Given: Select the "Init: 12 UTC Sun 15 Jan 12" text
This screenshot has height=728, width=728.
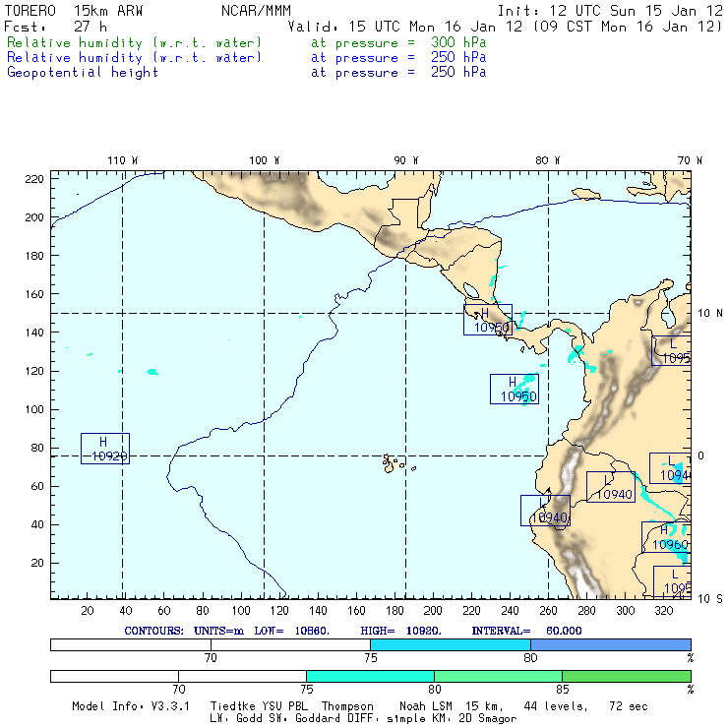Looking at the screenshot, I should (610, 11).
